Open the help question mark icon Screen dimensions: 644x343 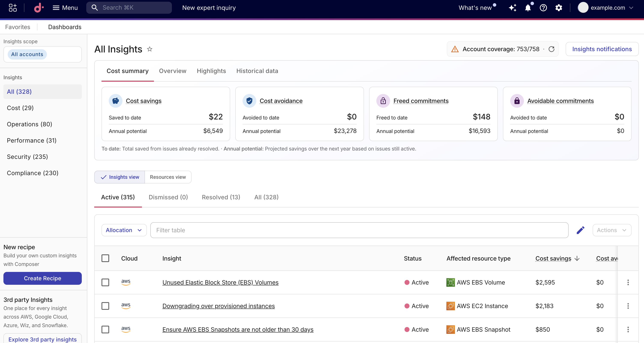point(543,8)
